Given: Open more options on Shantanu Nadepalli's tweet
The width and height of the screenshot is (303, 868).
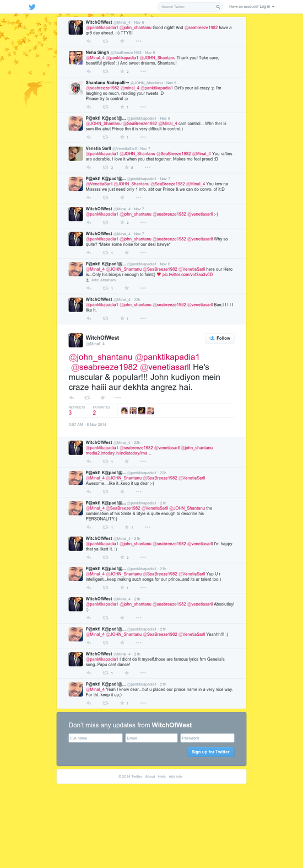Looking at the screenshot, I should (143, 107).
